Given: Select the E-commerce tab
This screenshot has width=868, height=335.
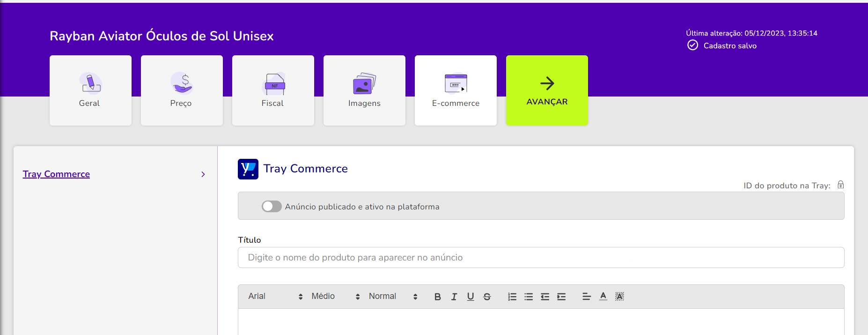Looking at the screenshot, I should point(456,90).
